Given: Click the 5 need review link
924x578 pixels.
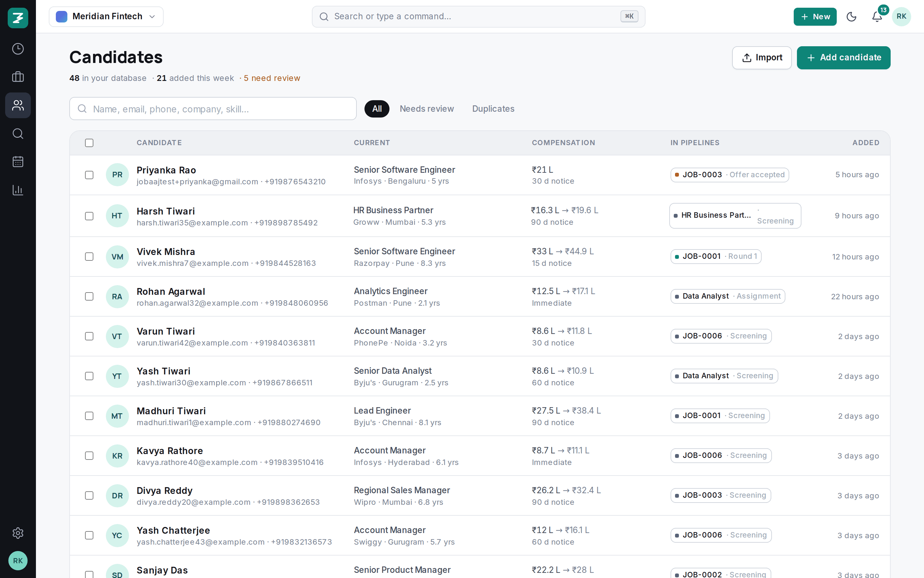Looking at the screenshot, I should [272, 78].
